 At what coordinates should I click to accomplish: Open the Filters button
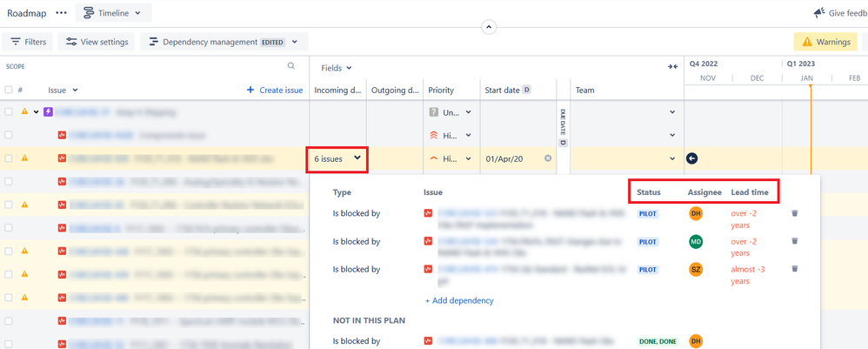tap(28, 42)
